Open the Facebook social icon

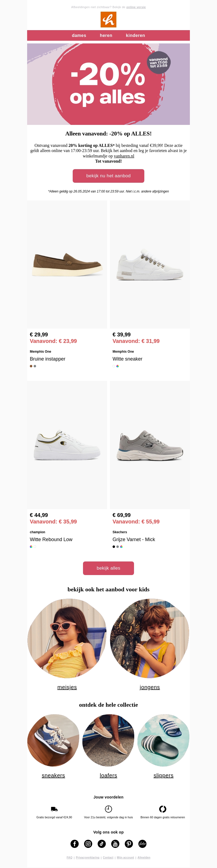click(x=74, y=843)
